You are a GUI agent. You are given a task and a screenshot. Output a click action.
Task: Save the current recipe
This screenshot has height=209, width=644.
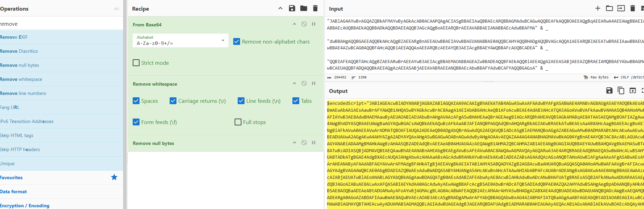292,9
